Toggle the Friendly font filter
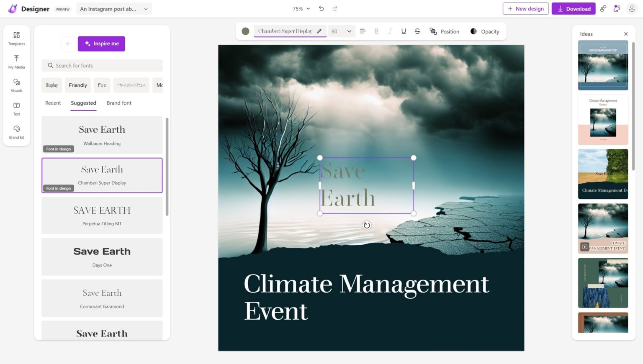This screenshot has width=643, height=364. pos(77,85)
